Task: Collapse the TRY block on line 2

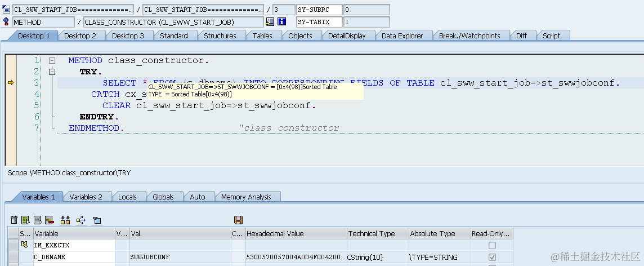Action: (x=52, y=72)
